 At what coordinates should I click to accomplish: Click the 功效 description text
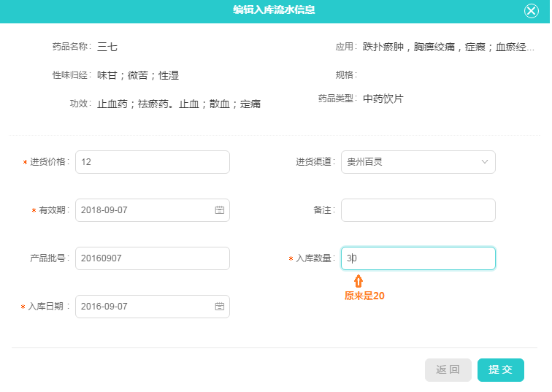click(179, 104)
